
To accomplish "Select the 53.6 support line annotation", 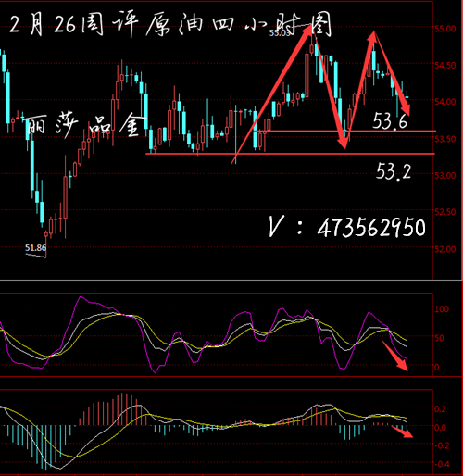I will 390,120.
